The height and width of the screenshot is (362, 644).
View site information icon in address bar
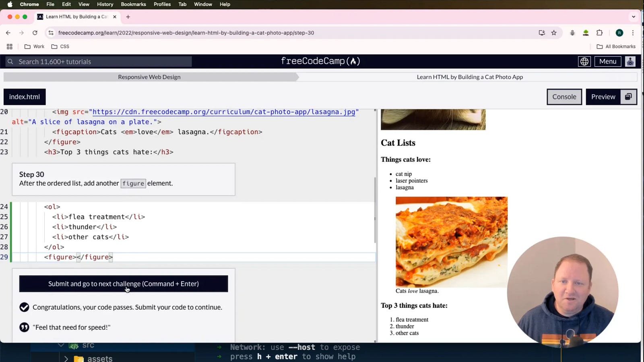pos(51,33)
